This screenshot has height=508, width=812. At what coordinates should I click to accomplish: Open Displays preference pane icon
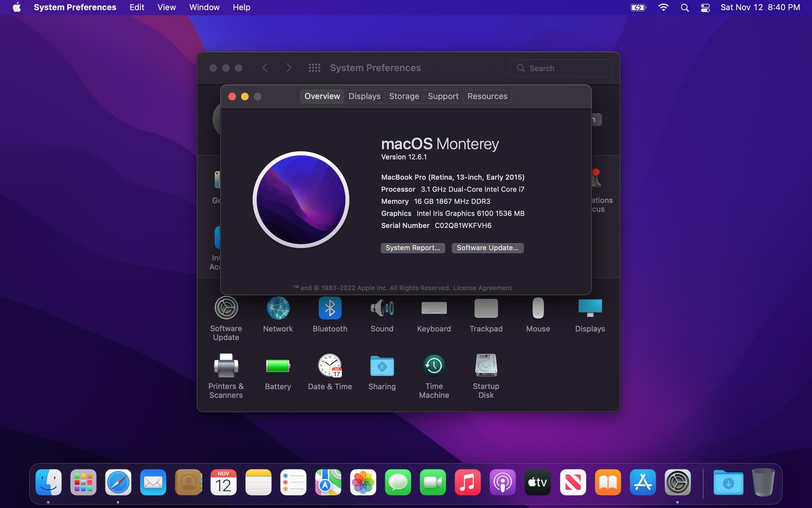pos(590,314)
